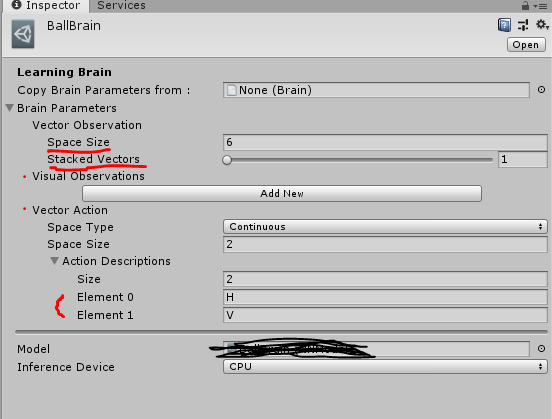Collapse the Brain Parameters foldout

pos(10,108)
